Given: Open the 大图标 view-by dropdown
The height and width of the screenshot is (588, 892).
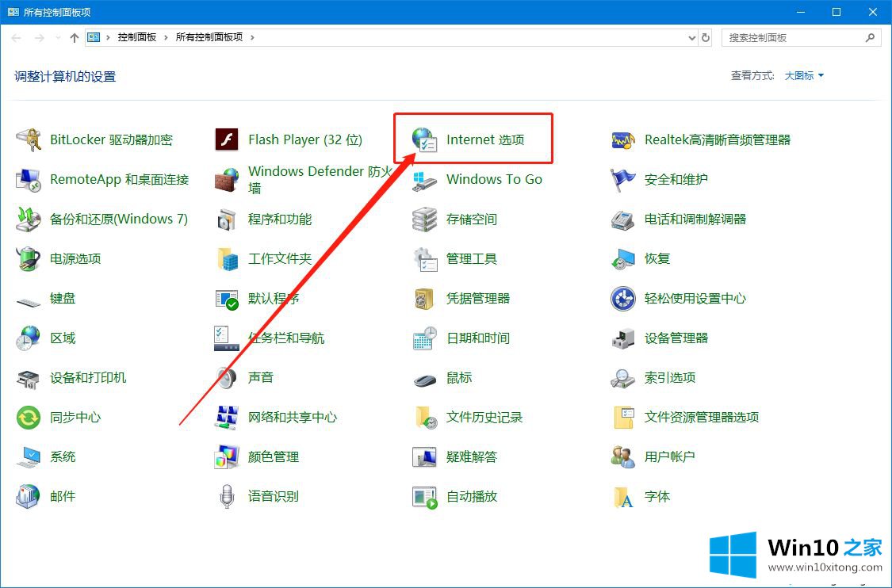Looking at the screenshot, I should [804, 75].
